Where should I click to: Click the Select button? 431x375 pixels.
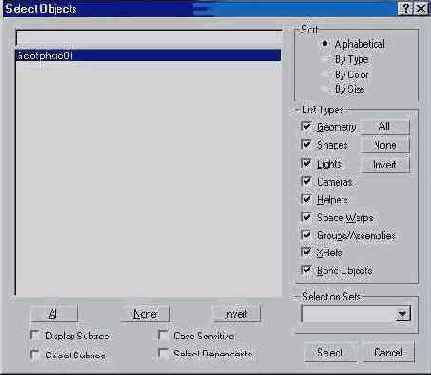330,352
